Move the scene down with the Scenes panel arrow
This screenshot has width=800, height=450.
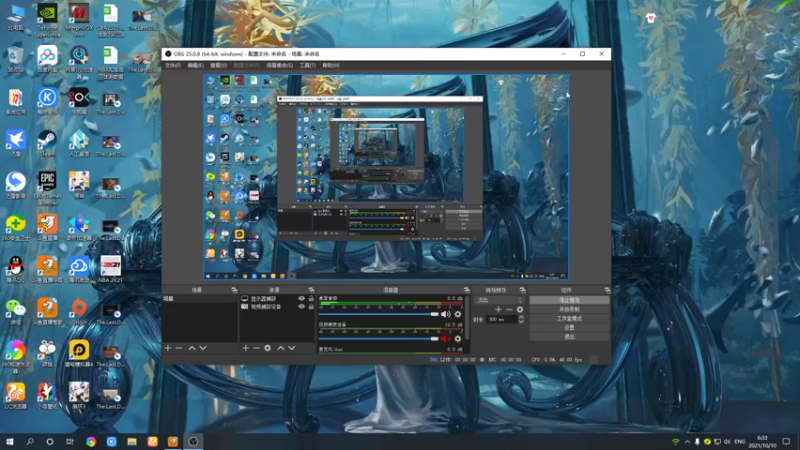203,348
